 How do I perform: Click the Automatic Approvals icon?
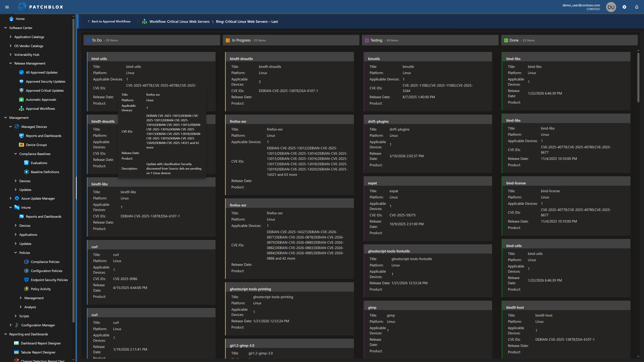[21, 99]
